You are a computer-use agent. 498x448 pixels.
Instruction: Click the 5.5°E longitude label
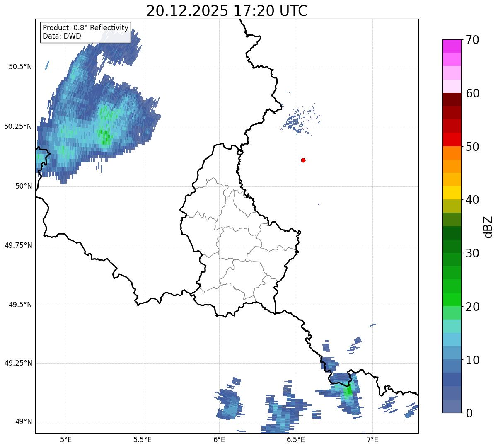143,439
